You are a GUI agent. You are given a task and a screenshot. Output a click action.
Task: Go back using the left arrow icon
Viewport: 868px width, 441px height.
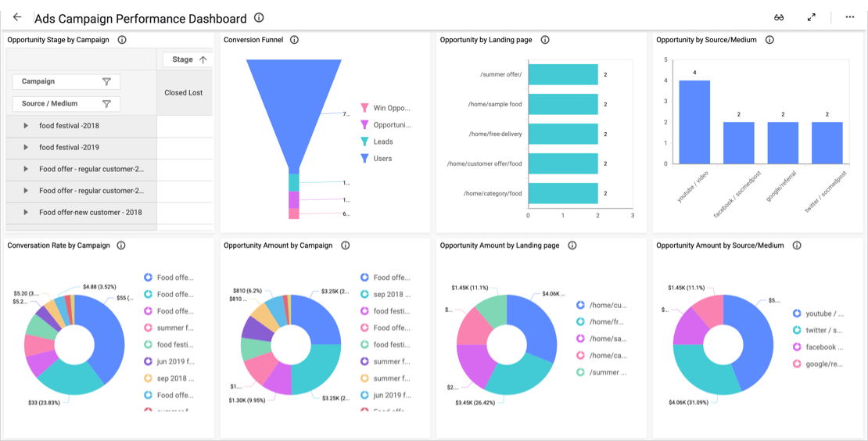[17, 17]
